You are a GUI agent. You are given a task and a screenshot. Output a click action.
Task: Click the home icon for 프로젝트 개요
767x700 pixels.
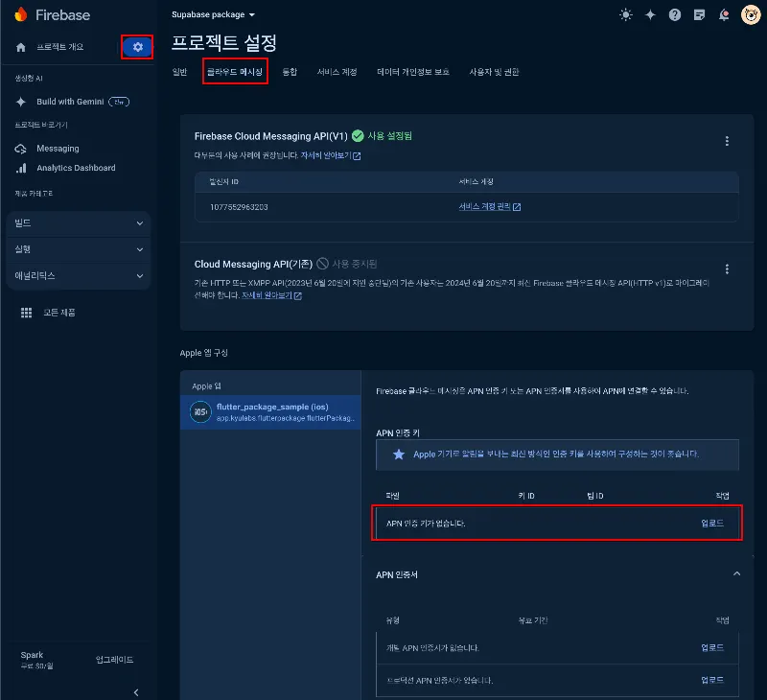[x=20, y=47]
